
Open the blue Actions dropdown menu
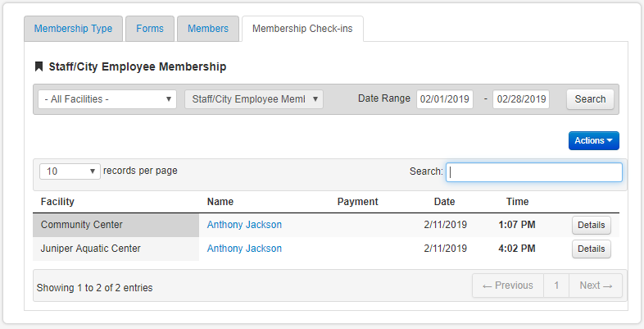click(593, 141)
